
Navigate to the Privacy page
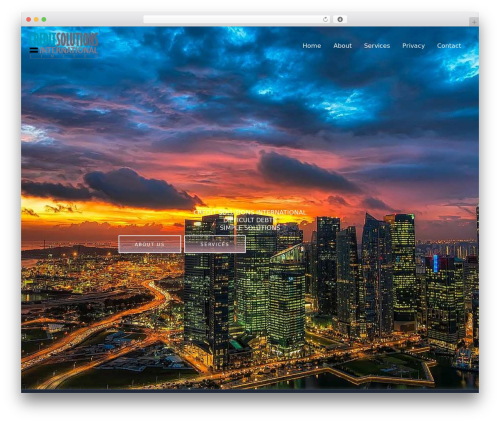pos(413,46)
